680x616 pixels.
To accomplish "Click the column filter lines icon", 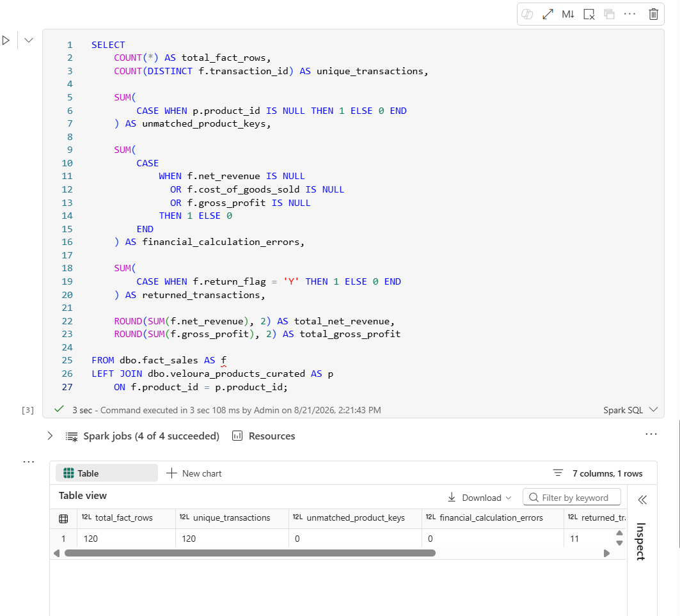I will pyautogui.click(x=558, y=473).
